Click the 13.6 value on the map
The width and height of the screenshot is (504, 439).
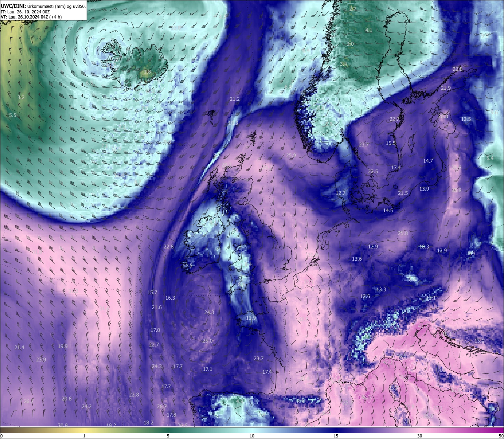[357, 259]
